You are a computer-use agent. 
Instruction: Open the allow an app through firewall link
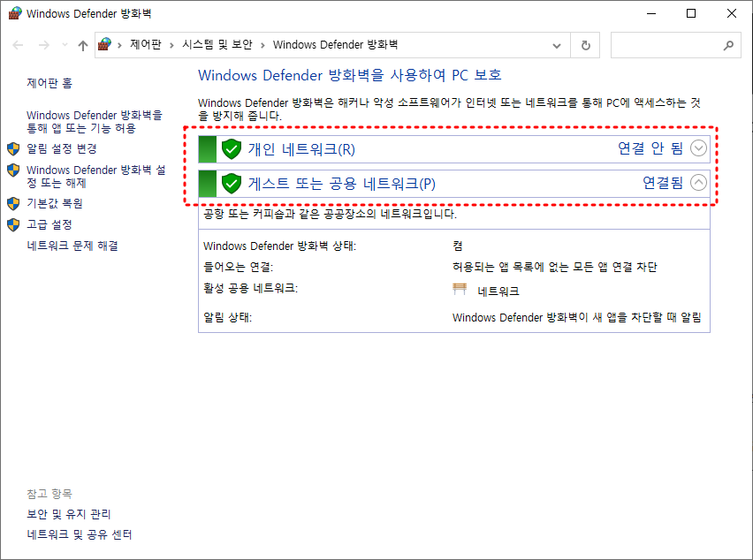[x=95, y=121]
